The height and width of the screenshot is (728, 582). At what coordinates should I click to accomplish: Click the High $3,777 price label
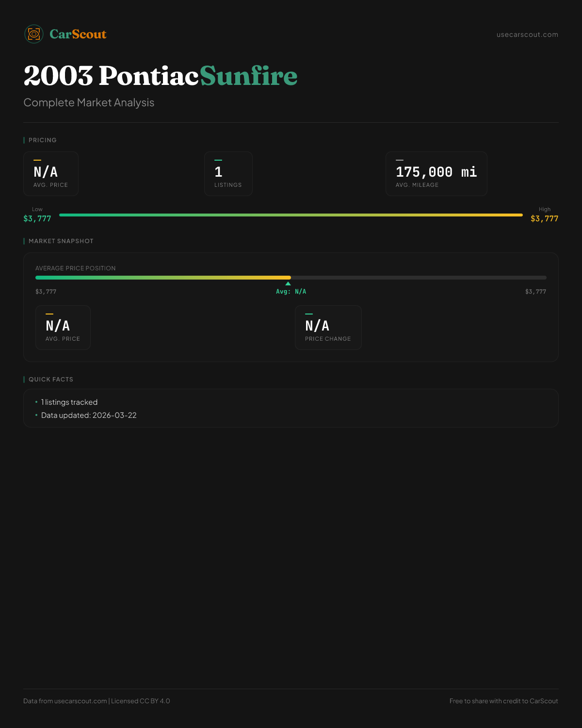tap(544, 218)
